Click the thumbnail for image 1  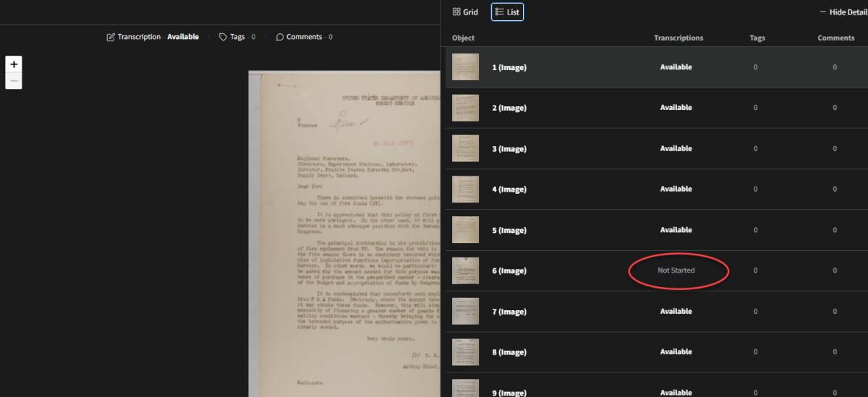point(465,67)
